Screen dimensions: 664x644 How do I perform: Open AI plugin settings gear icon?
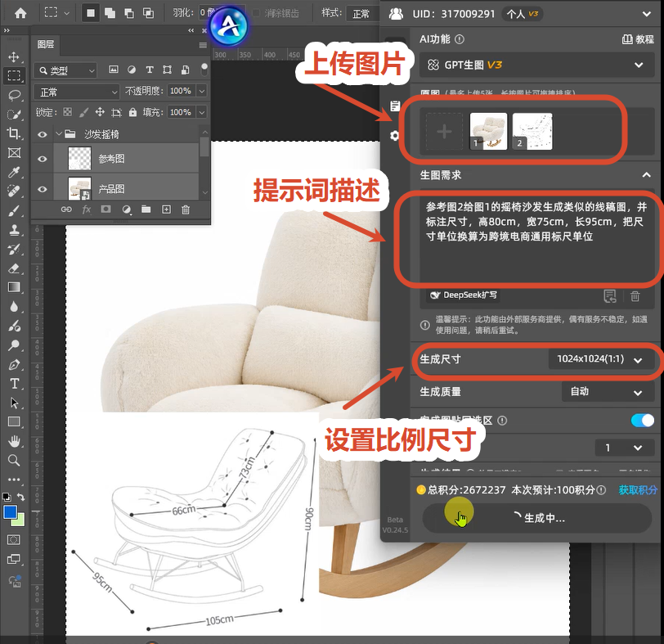coord(395,136)
